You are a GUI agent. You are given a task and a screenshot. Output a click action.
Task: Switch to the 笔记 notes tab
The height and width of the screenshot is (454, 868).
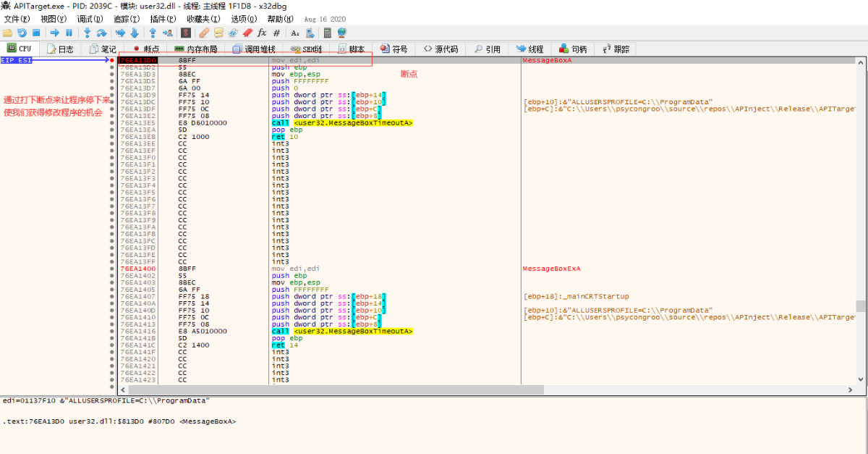[103, 49]
